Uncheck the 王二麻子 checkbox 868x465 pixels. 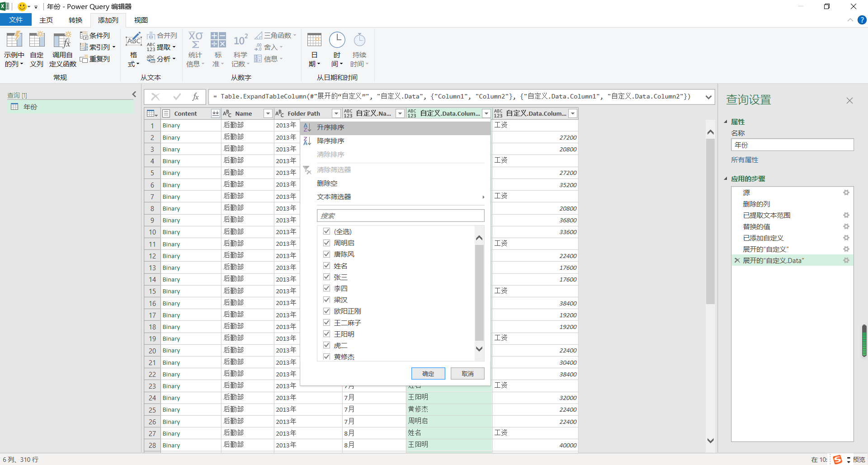[x=326, y=323]
